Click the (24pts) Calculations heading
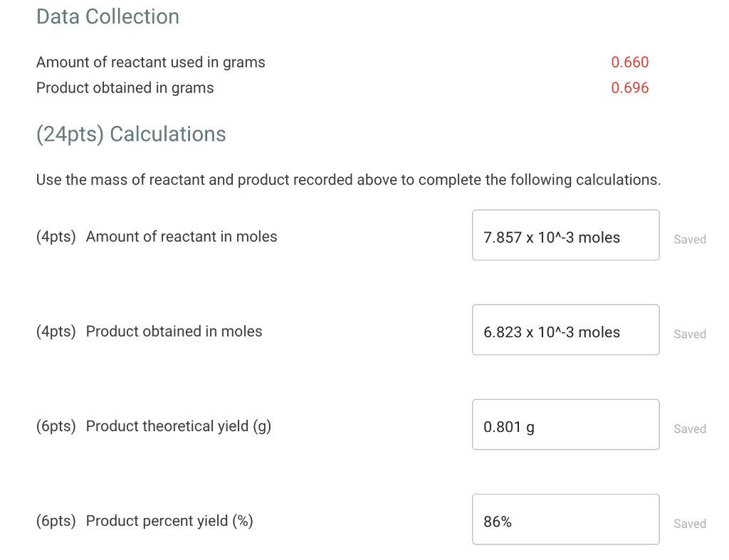This screenshot has height=560, width=729. point(131,134)
